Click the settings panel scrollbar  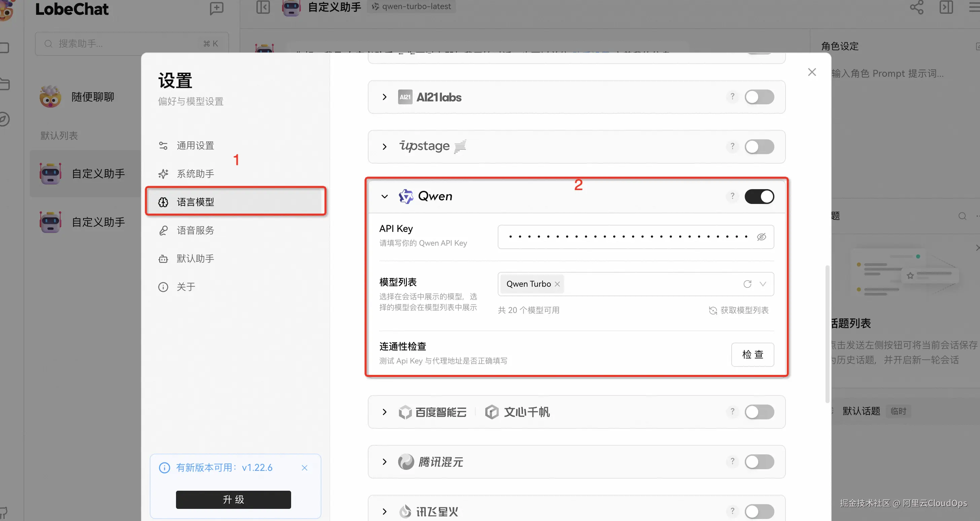click(827, 334)
